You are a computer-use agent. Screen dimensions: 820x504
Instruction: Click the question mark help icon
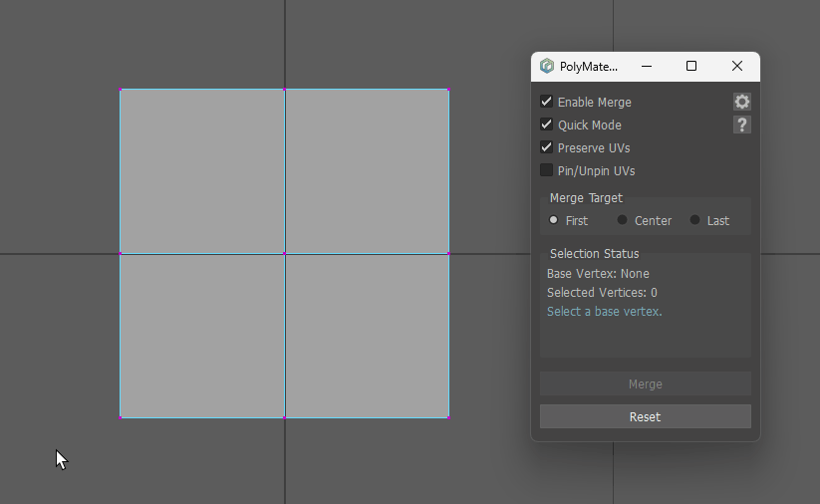[741, 125]
